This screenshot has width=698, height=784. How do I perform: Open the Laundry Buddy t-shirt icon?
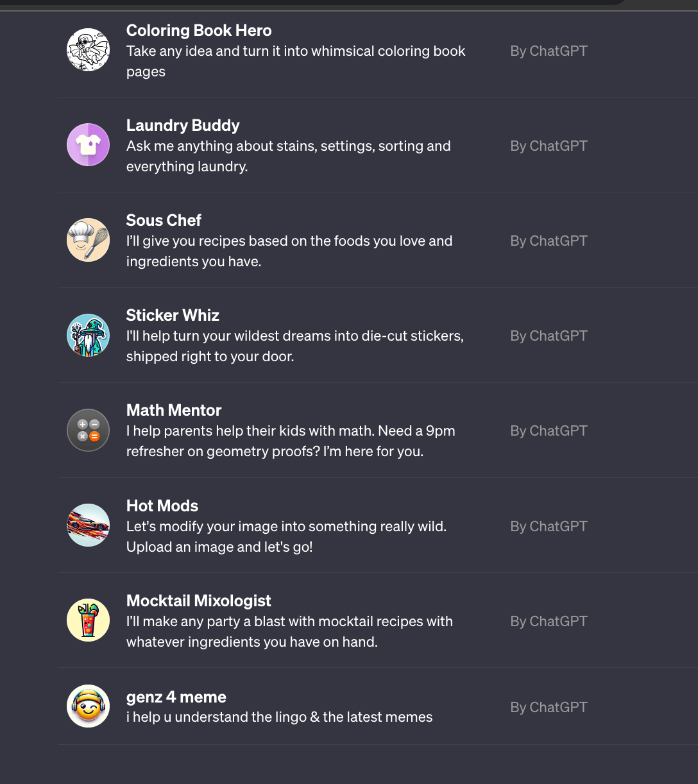tap(89, 145)
